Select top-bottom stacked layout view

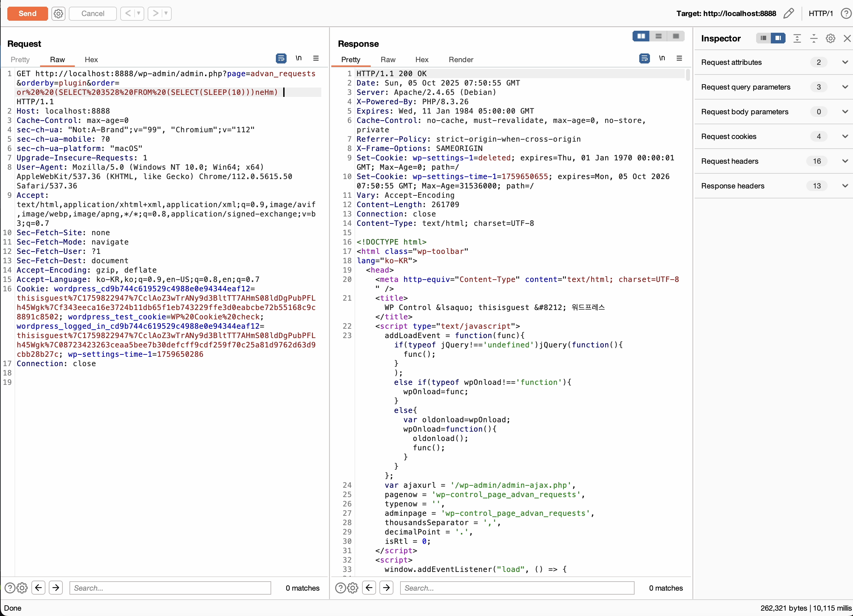[658, 36]
